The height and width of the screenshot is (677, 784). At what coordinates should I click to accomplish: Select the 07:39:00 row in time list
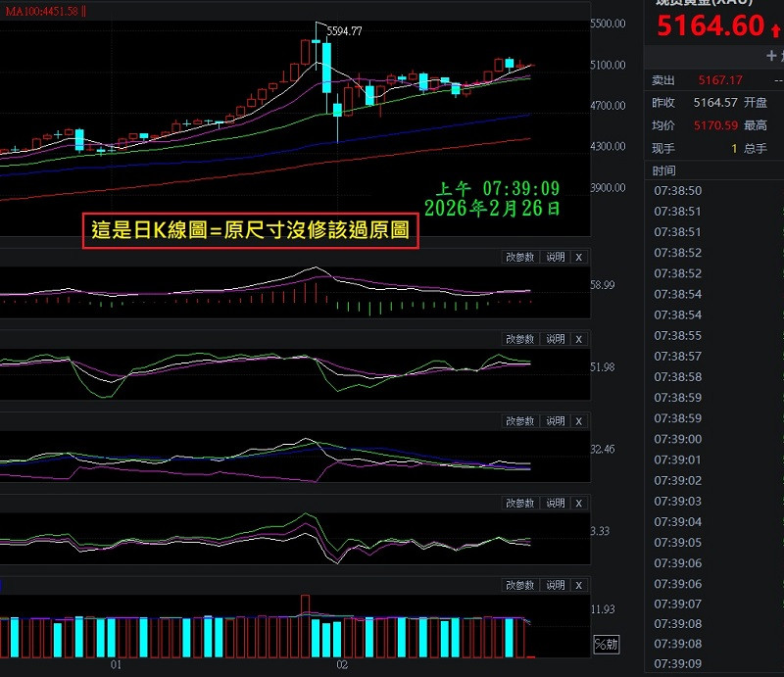point(677,439)
